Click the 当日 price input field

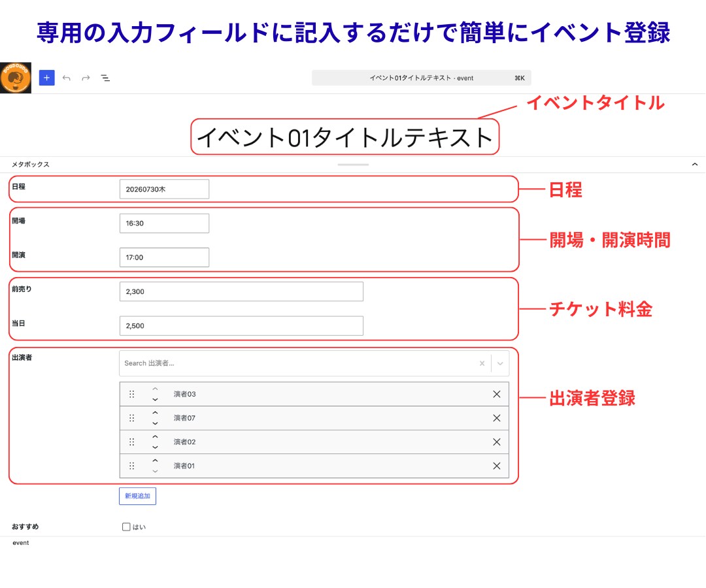click(x=241, y=326)
